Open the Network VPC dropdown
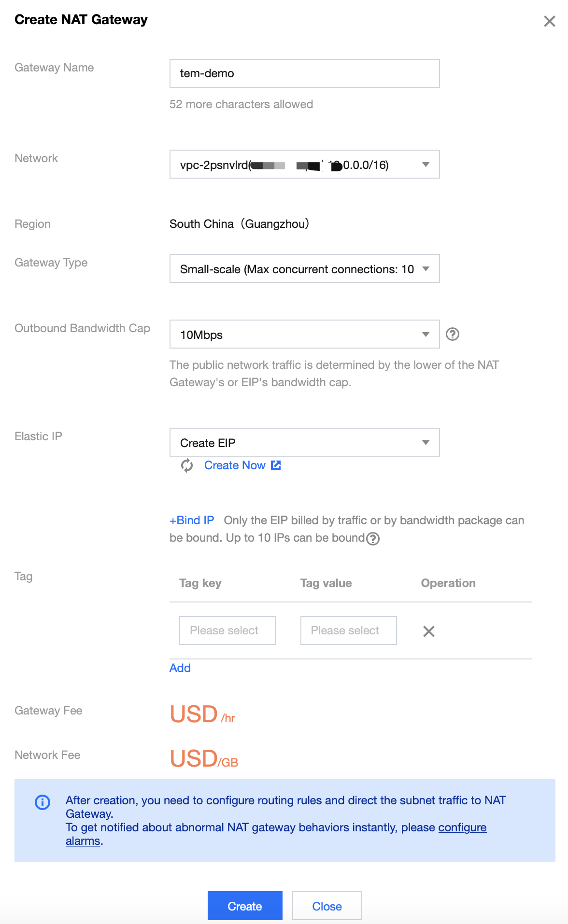The width and height of the screenshot is (568, 924). point(304,165)
